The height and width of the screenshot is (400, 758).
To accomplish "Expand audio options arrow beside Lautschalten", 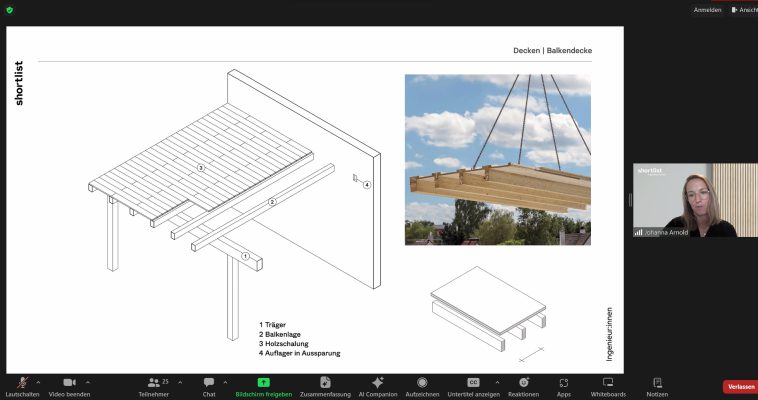I will (x=38, y=383).
